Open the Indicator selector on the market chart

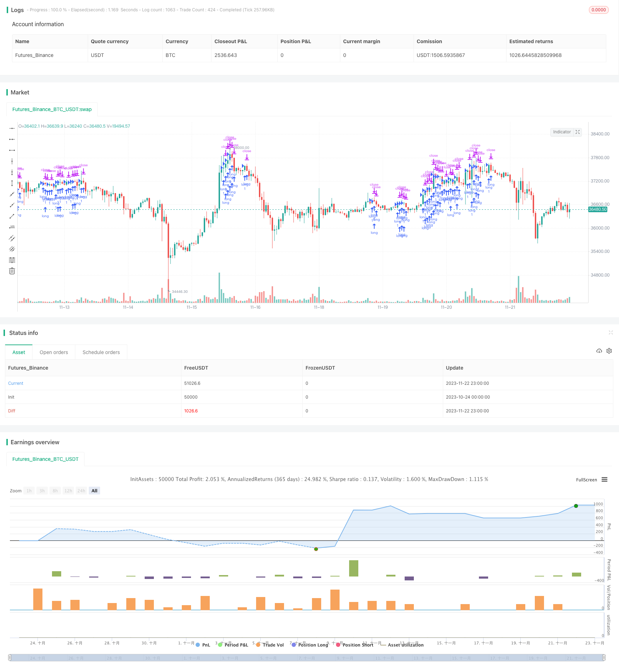562,132
